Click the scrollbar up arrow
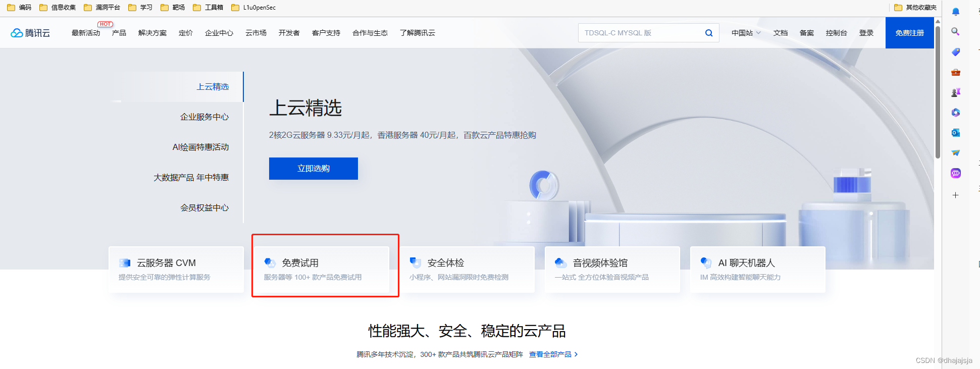 coord(938,21)
